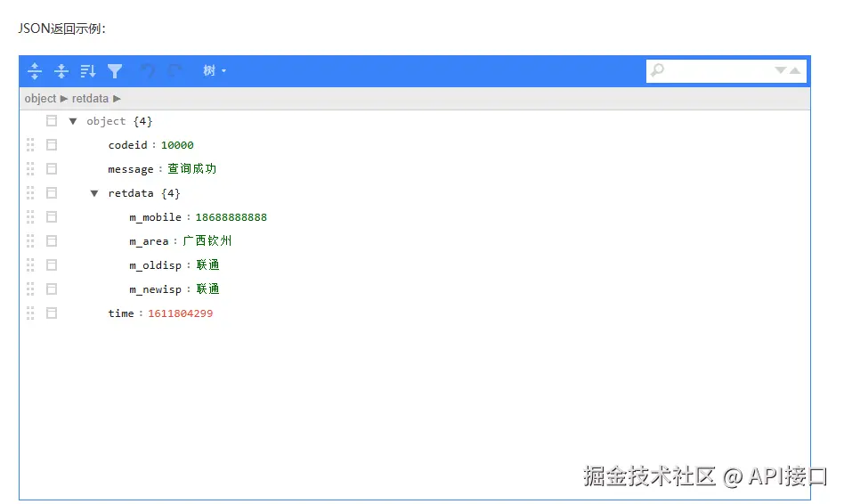Go to next search result arrow
The height and width of the screenshot is (504, 844).
781,70
